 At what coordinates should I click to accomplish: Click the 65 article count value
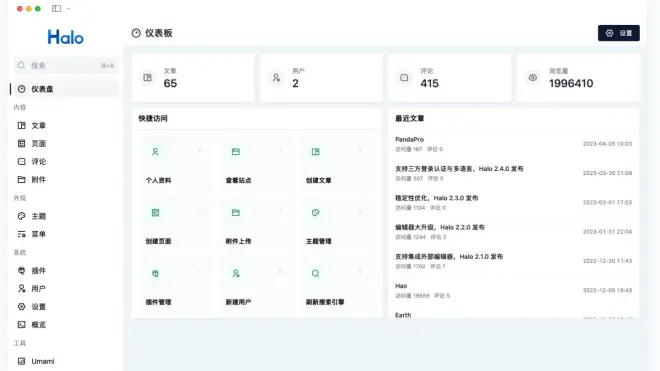[170, 83]
